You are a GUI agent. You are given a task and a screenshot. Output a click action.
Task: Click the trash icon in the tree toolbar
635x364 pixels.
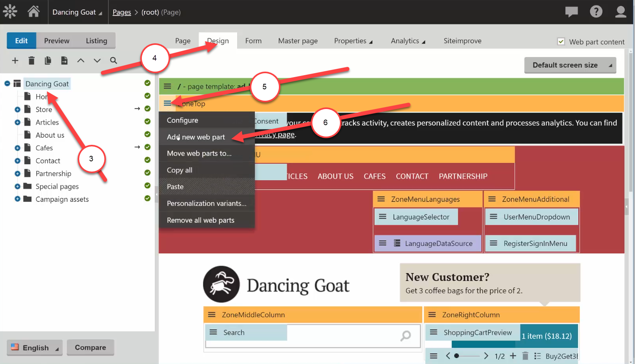(x=32, y=61)
